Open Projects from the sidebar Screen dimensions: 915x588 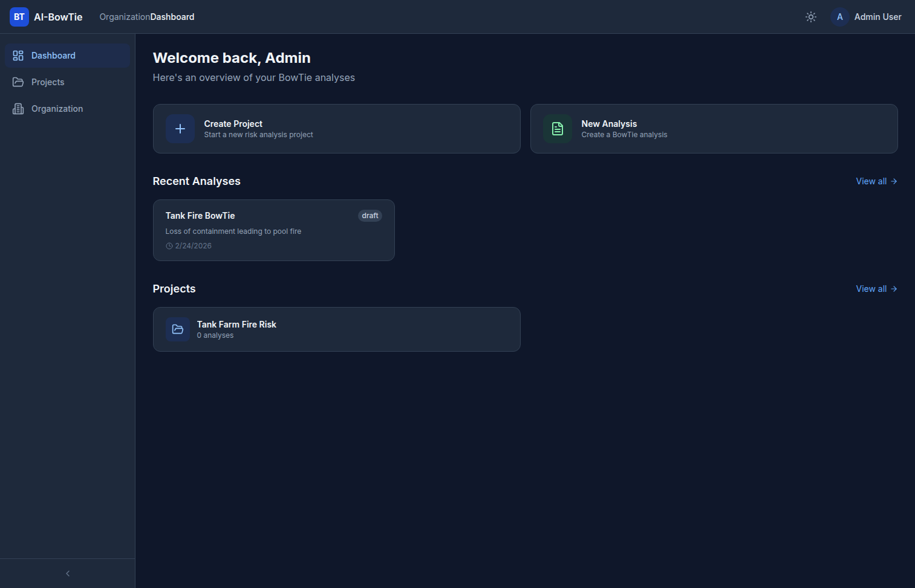point(48,82)
